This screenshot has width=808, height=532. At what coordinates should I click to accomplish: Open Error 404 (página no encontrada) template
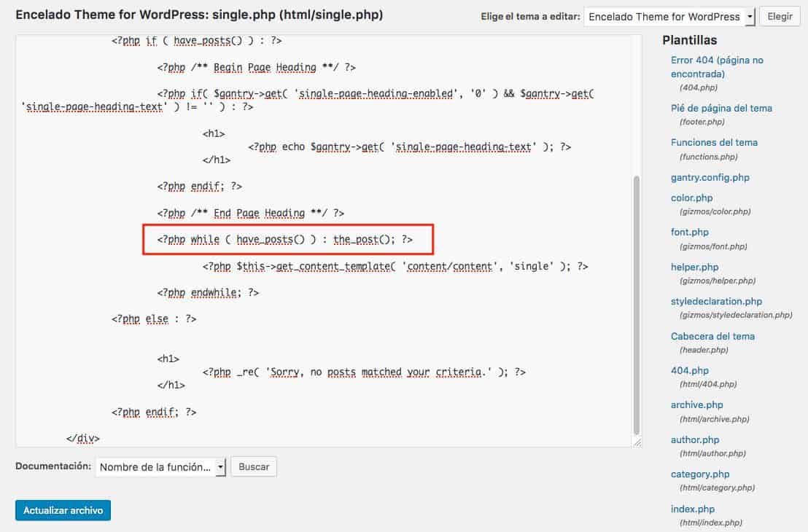pyautogui.click(x=717, y=67)
